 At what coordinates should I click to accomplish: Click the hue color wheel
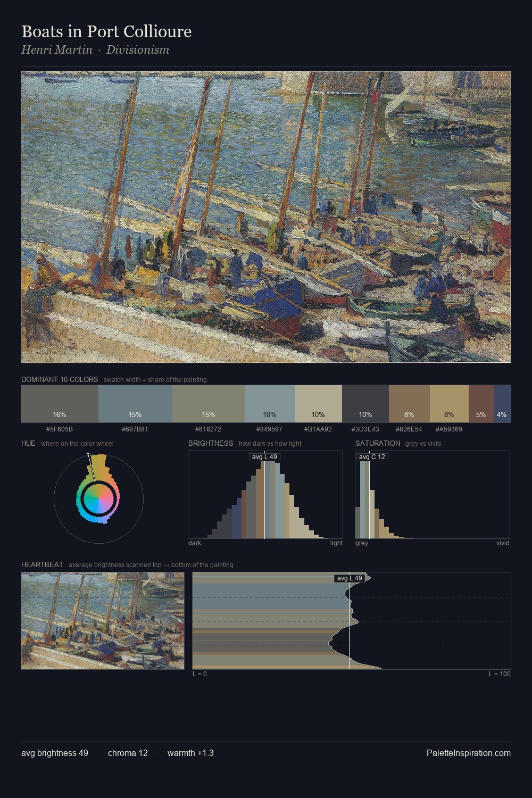98,498
